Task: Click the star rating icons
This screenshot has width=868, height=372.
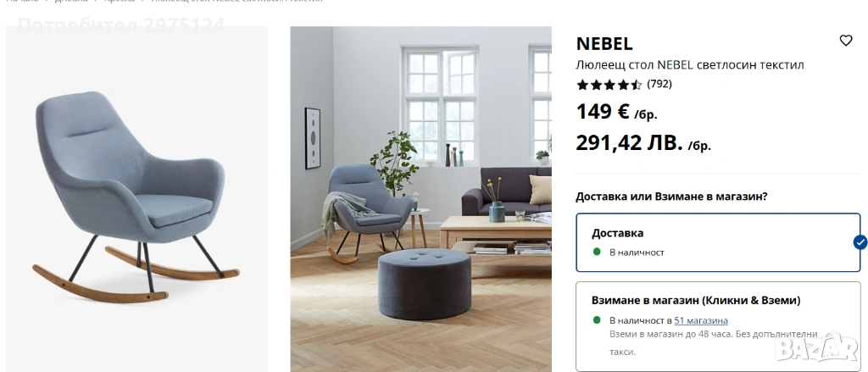Action: (609, 85)
